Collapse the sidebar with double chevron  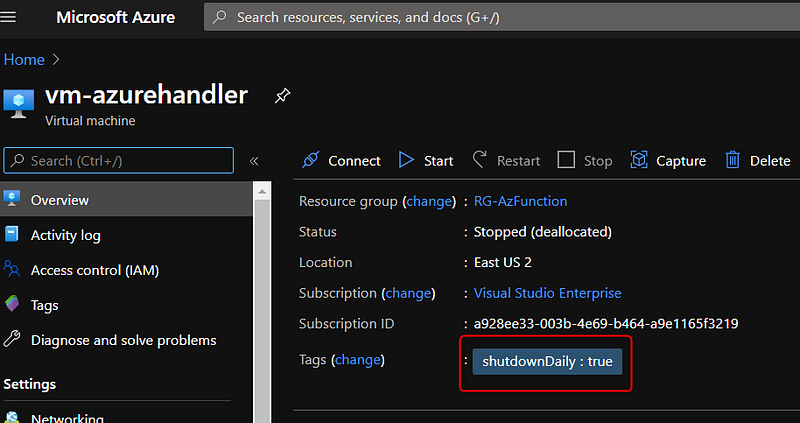pyautogui.click(x=254, y=161)
